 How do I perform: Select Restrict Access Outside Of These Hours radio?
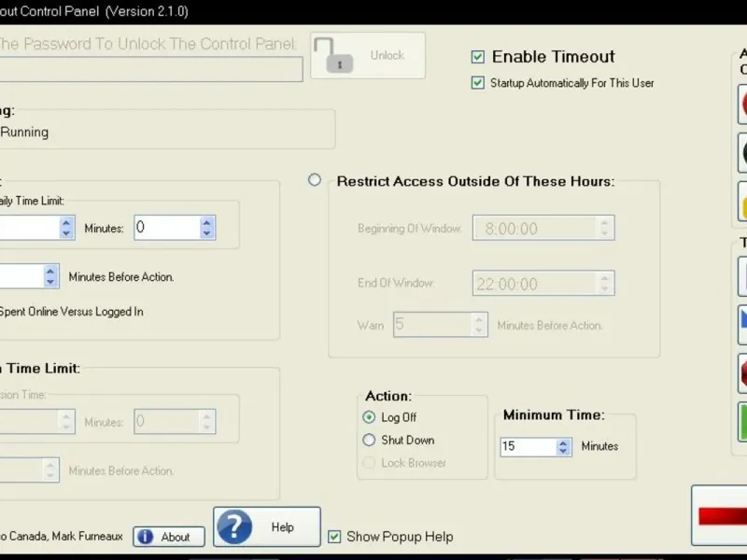[x=315, y=180]
